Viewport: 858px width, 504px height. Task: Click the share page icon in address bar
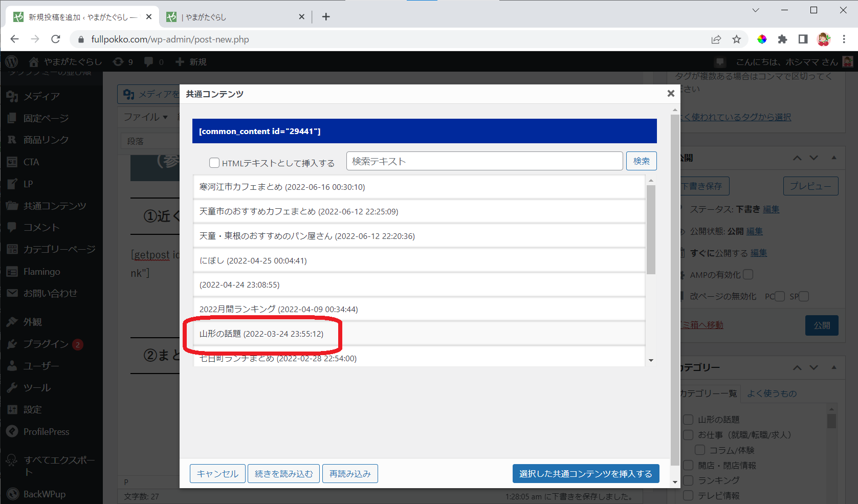pos(716,39)
